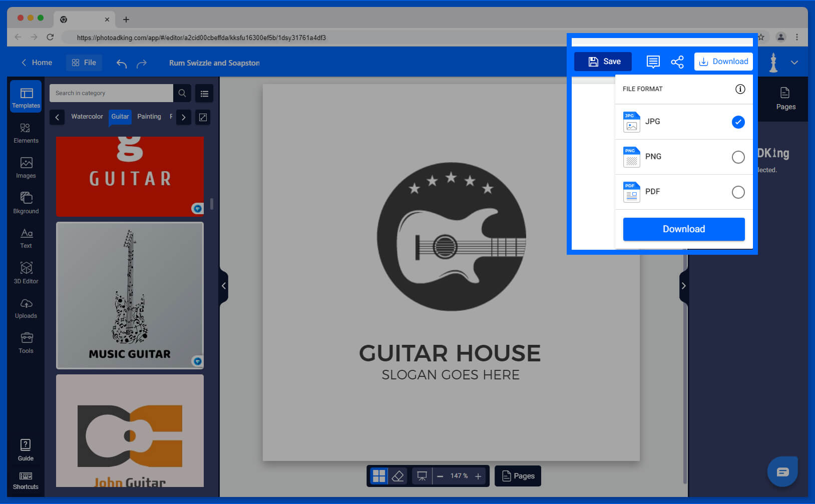Image resolution: width=815 pixels, height=504 pixels.
Task: Select the Images sidebar icon
Action: click(x=26, y=167)
